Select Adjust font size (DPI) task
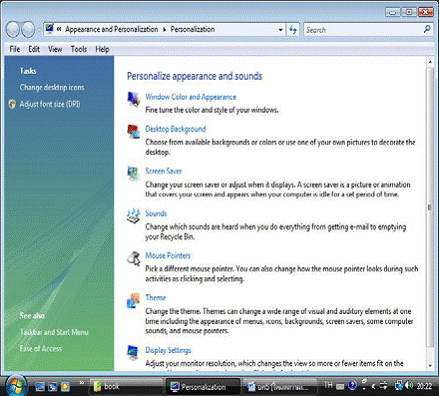This screenshot has height=396, width=439. click(x=50, y=104)
